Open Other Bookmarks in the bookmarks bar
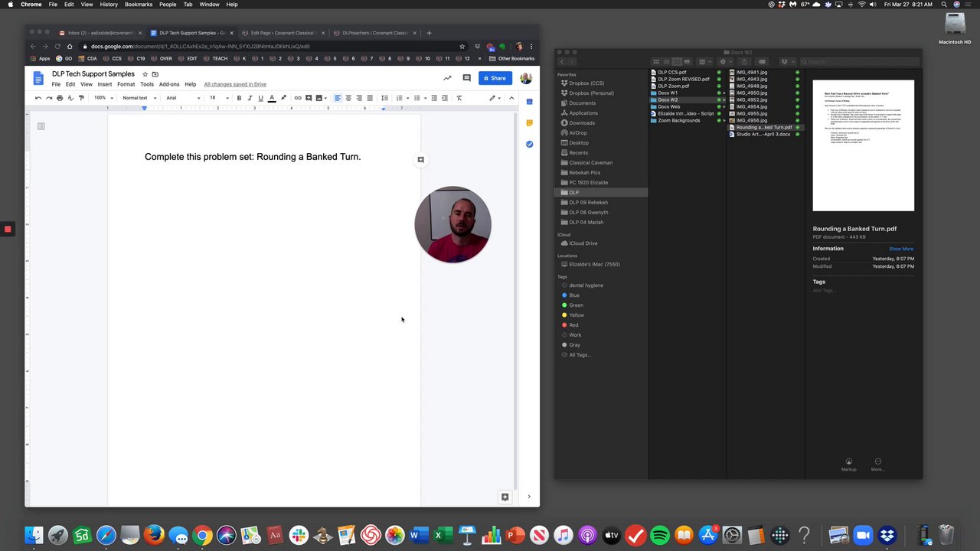The width and height of the screenshot is (980, 551). 512,59
